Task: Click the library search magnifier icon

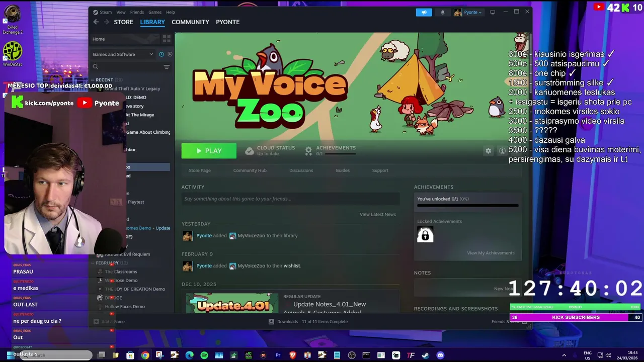Action: tap(96, 66)
